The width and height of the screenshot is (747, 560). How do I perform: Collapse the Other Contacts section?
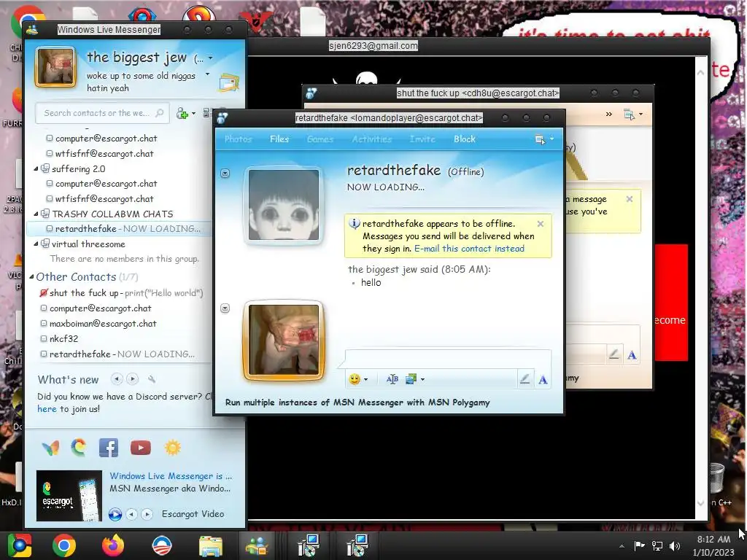click(x=31, y=276)
